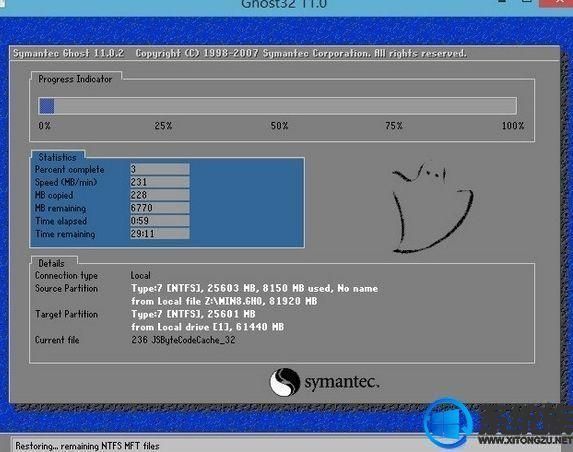Click the Target Partition label
This screenshot has height=452, width=573.
(x=66, y=314)
